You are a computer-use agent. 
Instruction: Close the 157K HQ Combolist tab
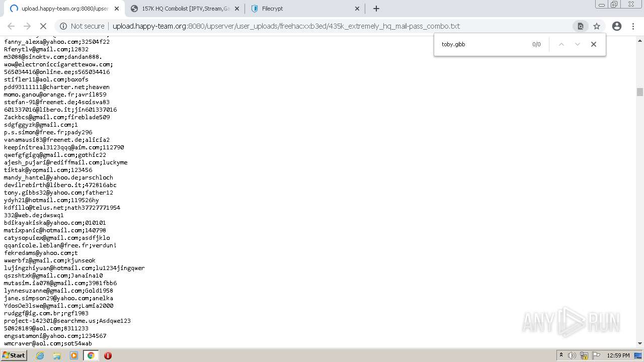pyautogui.click(x=237, y=9)
